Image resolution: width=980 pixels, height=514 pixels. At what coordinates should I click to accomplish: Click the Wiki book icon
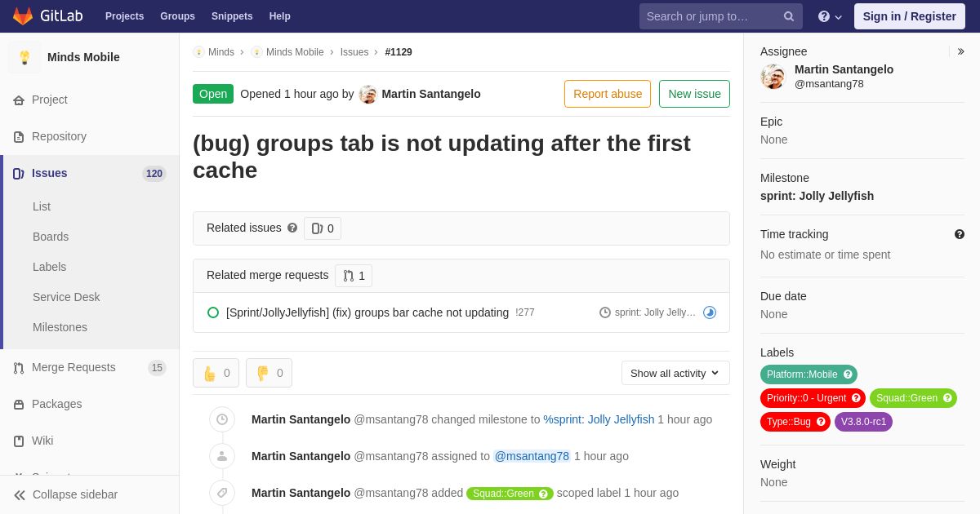[x=19, y=441]
